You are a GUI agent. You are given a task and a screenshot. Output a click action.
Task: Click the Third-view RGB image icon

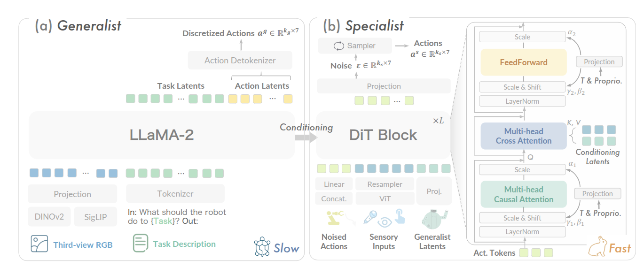pos(39,244)
